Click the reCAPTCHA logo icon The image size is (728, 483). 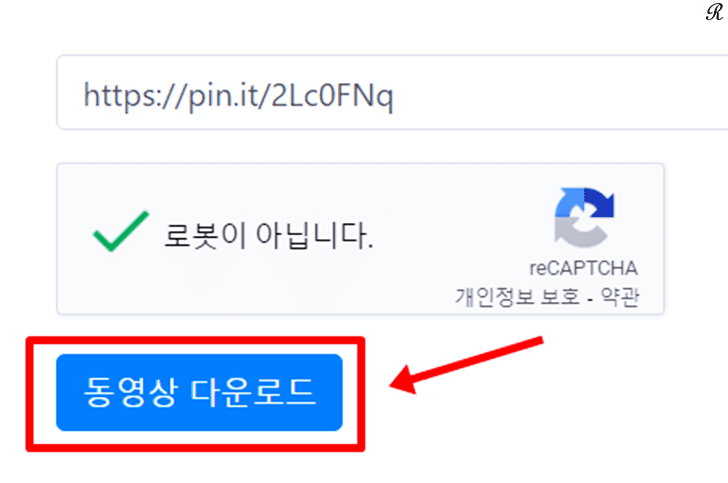click(x=585, y=217)
